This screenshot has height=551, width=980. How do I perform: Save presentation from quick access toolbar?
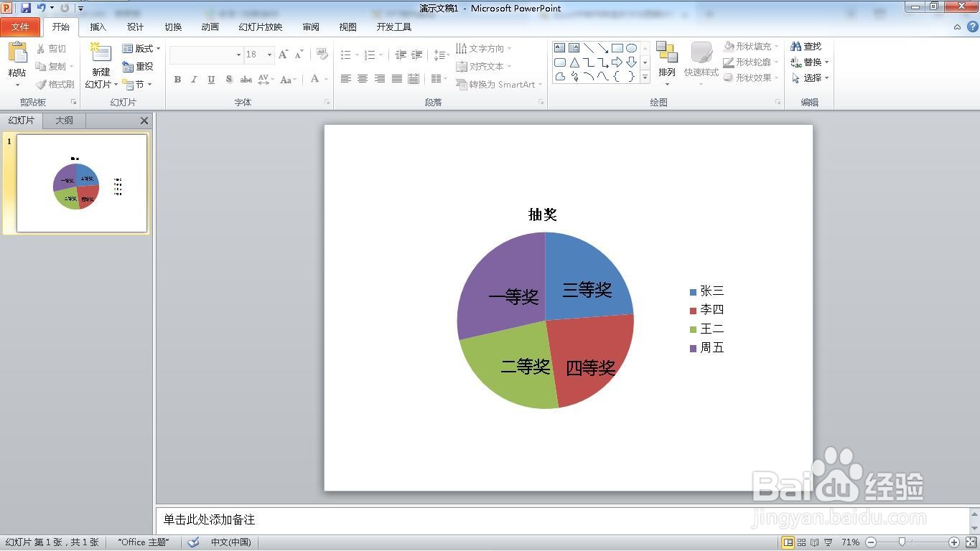pos(26,8)
